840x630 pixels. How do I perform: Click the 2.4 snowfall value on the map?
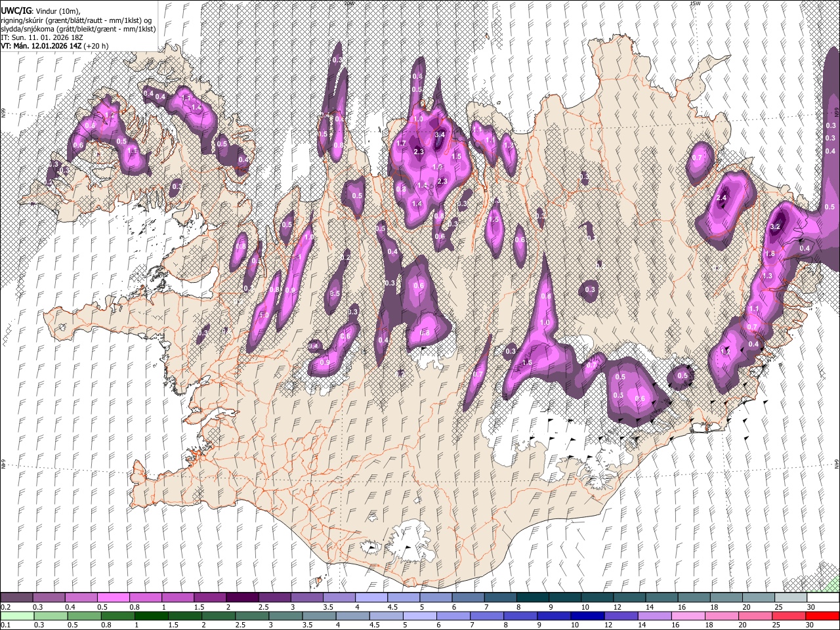click(722, 198)
